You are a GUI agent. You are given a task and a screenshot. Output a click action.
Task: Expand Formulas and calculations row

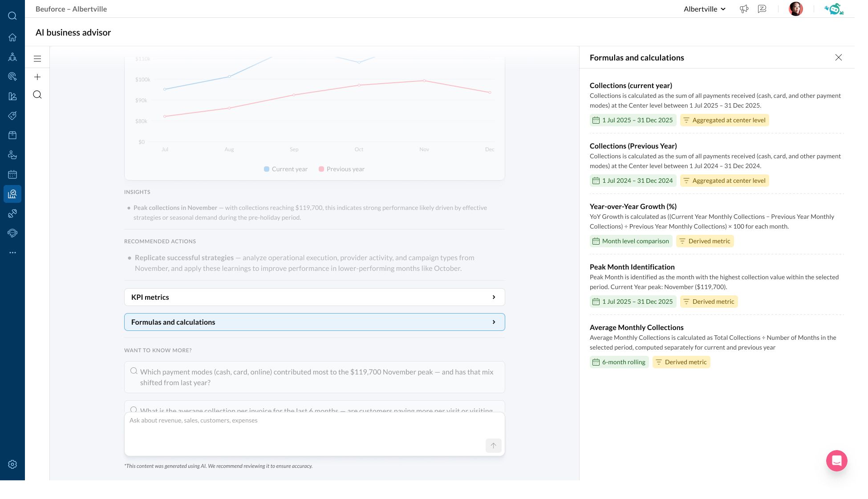click(x=314, y=322)
